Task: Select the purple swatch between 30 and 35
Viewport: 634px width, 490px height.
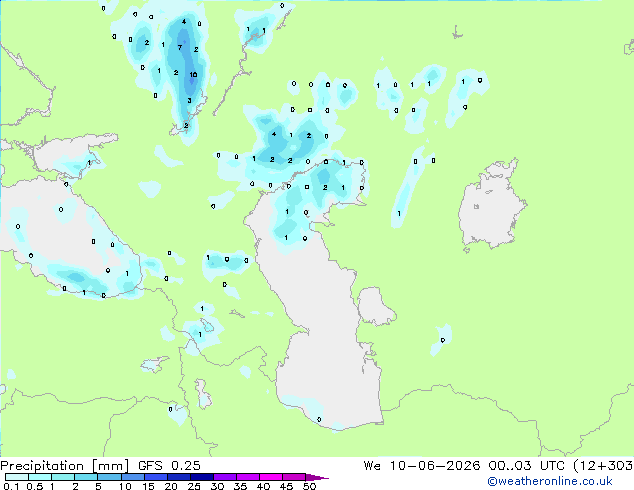Action: 224,477
